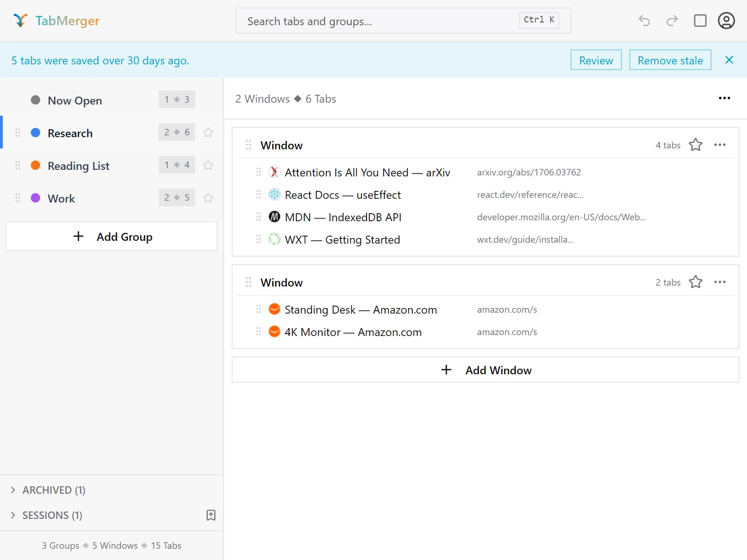Click the developer.mozilla.org URL text
Image resolution: width=747 pixels, height=560 pixels.
tap(561, 217)
